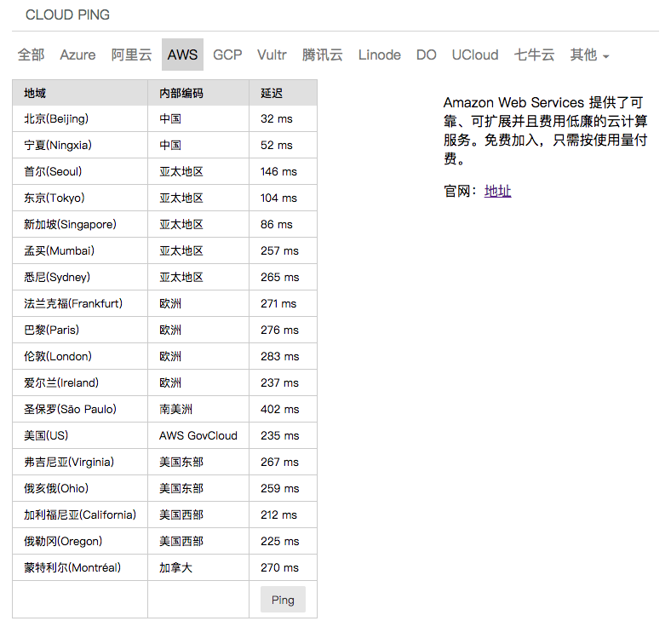Click the 212 ms latency value
This screenshot has height=644, width=671.
coord(278,515)
